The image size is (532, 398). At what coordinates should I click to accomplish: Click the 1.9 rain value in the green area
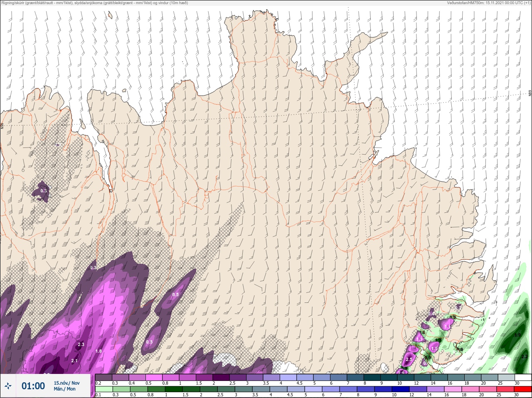pyautogui.click(x=517, y=335)
